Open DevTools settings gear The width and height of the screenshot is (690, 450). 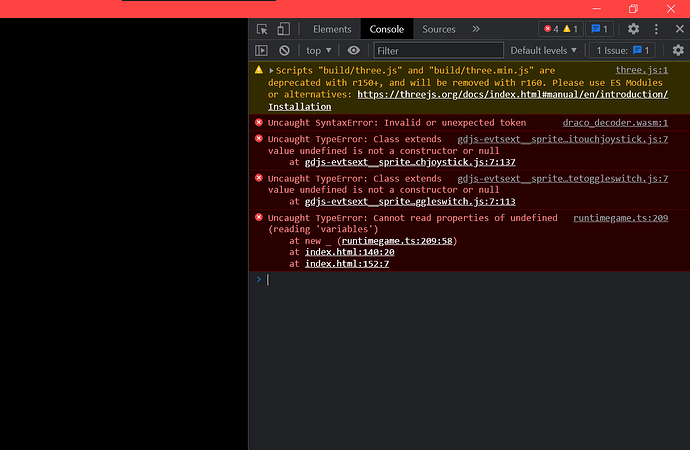(633, 29)
